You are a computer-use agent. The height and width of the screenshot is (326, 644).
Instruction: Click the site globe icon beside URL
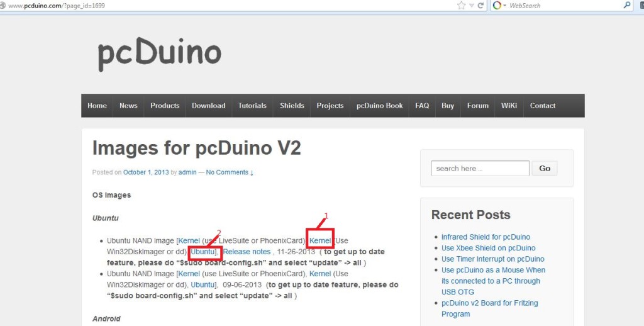(3, 5)
